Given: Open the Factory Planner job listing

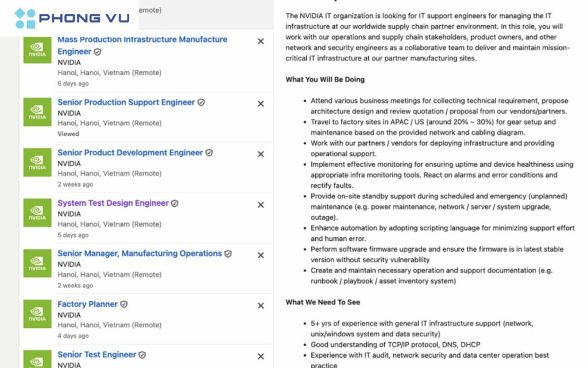Looking at the screenshot, I should tap(87, 304).
